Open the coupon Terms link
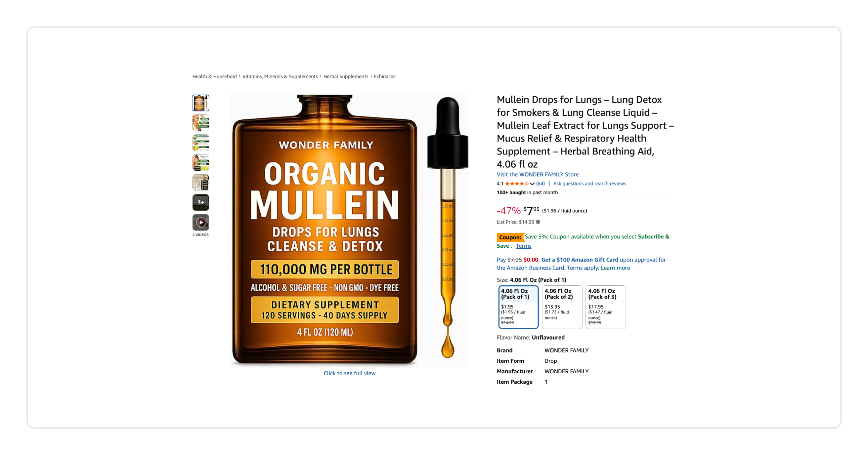 point(523,246)
